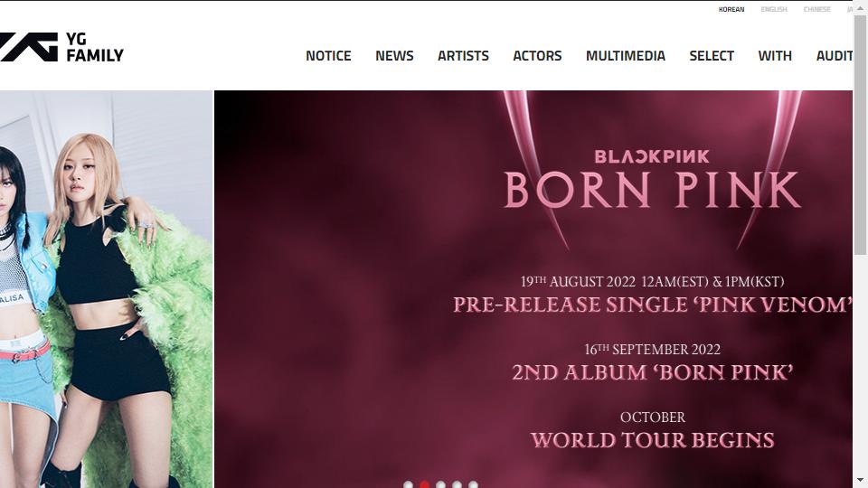The height and width of the screenshot is (488, 868).
Task: Open the ACTORS menu
Action: (x=537, y=56)
